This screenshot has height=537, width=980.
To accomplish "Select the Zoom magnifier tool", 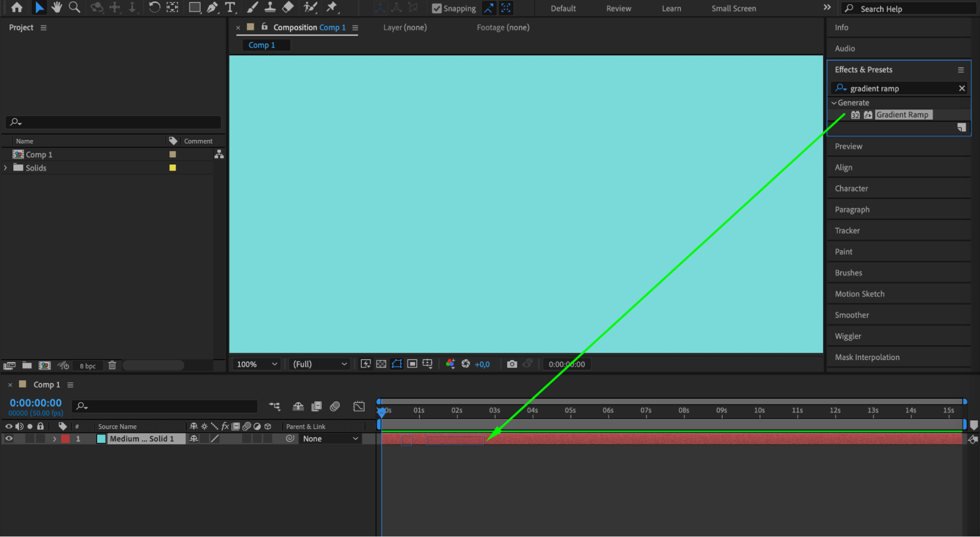I will 74,7.
